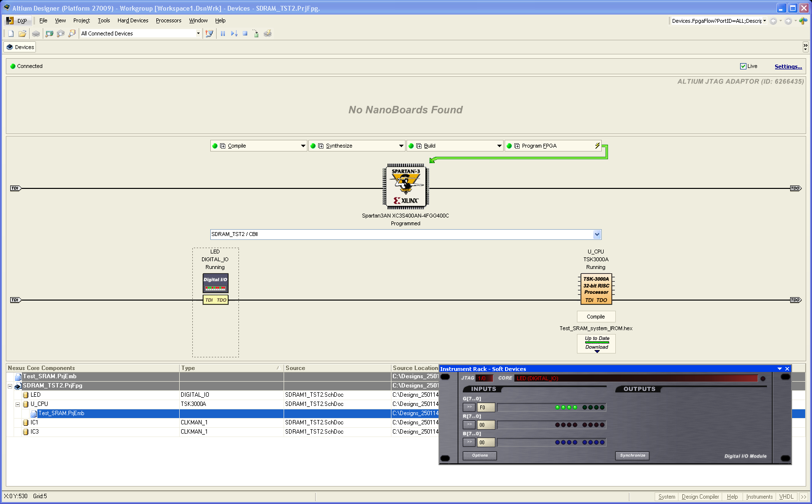Click the open folder toolbar icon
The image size is (812, 504).
(x=22, y=34)
